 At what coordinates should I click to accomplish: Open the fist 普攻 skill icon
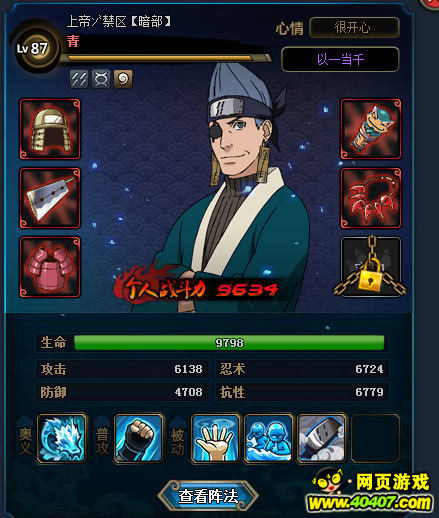(x=139, y=438)
